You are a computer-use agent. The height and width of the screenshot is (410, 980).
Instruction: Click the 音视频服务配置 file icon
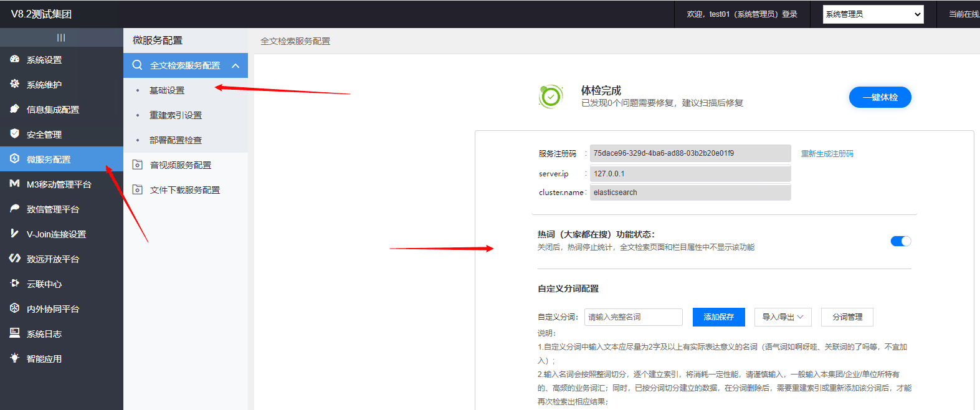coord(137,164)
